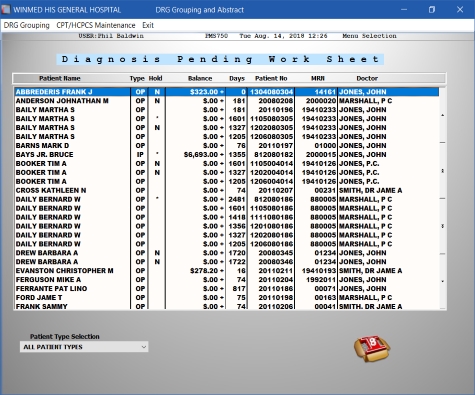This screenshot has width=475, height=395.
Task: Click days value 1720 for Drew Barbara A
Action: point(237,253)
